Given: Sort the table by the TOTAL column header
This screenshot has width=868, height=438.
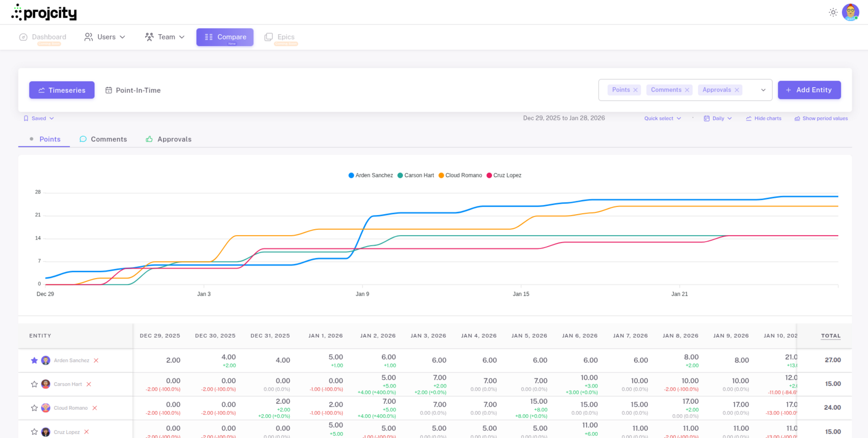Looking at the screenshot, I should [830, 336].
